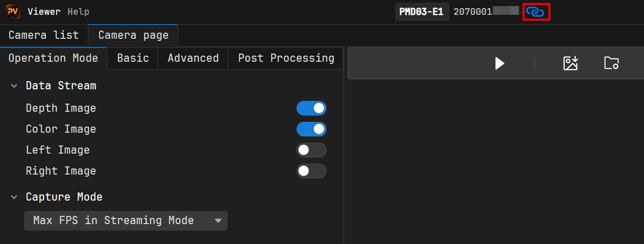644x244 pixels.
Task: Turn off the Color Image toggle
Action: click(311, 129)
